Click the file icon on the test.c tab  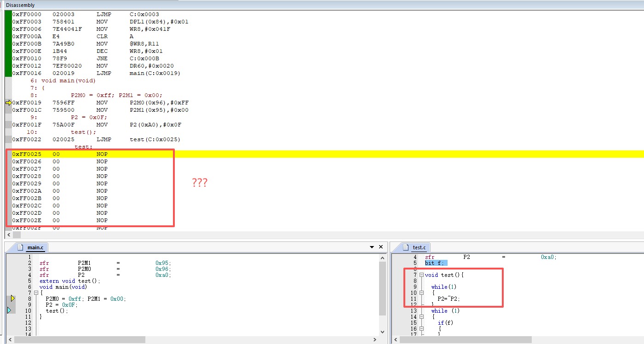click(x=406, y=247)
